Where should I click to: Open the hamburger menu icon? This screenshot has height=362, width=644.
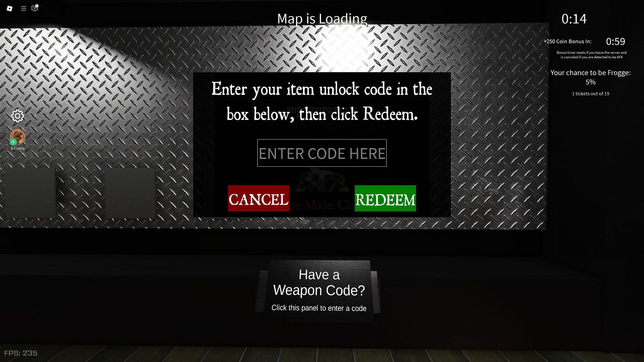(x=23, y=8)
